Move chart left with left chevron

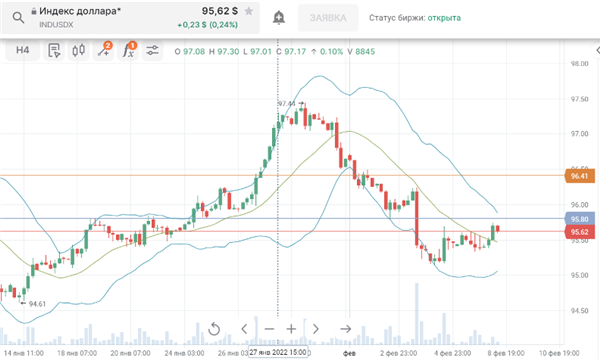[244, 329]
